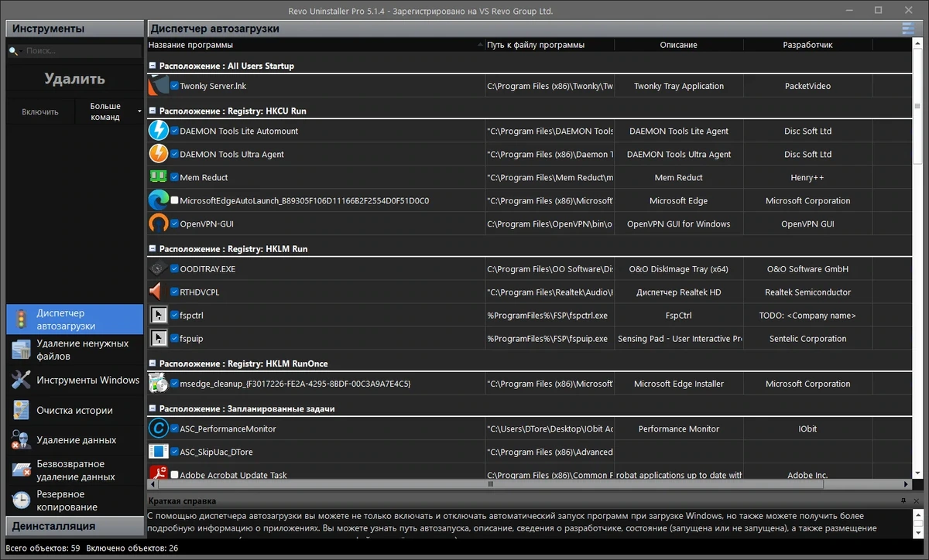Click the Microsoft Edge AutoLaunch icon

[x=158, y=200]
